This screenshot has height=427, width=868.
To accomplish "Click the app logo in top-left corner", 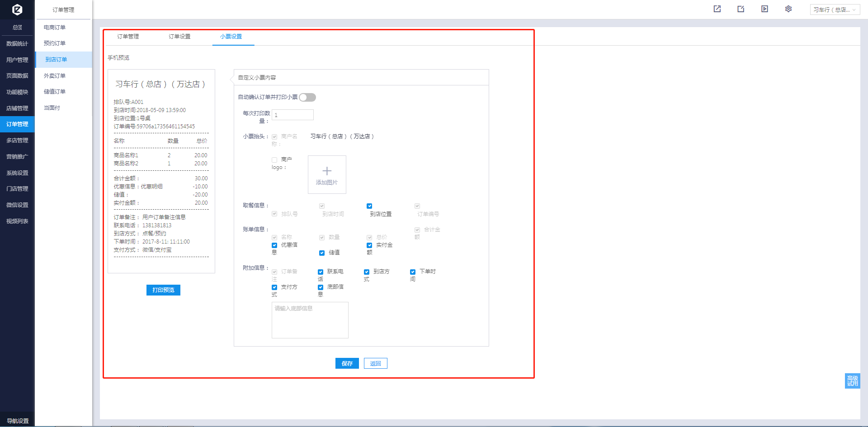I will 17,9.
